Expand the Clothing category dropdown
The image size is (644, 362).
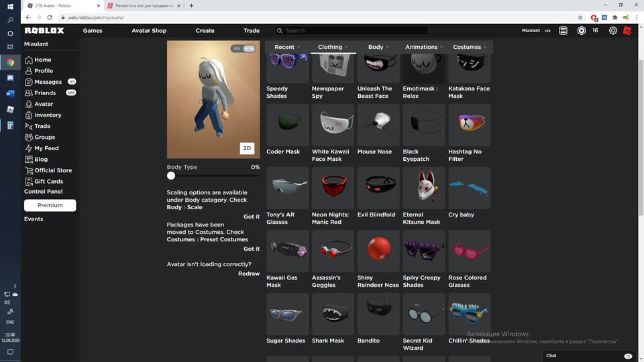(x=333, y=47)
